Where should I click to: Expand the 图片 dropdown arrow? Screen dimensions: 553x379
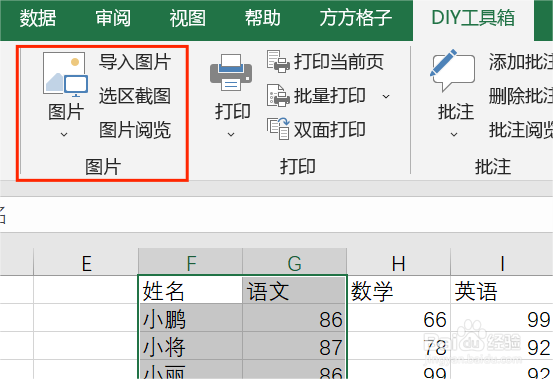click(x=64, y=134)
